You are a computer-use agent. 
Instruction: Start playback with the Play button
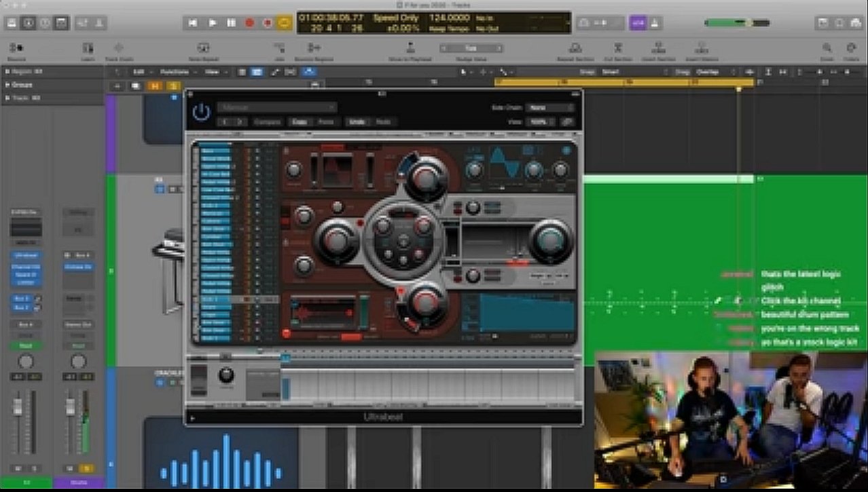click(x=212, y=22)
